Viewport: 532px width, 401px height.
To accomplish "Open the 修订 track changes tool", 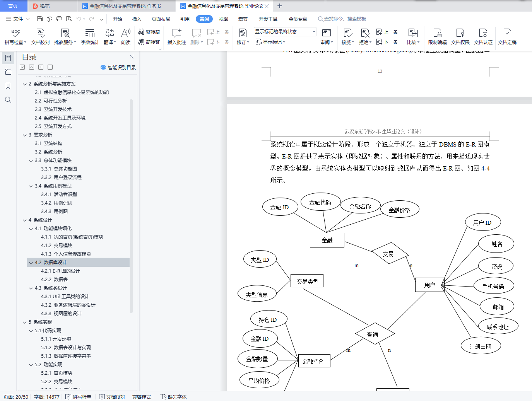I will point(243,37).
